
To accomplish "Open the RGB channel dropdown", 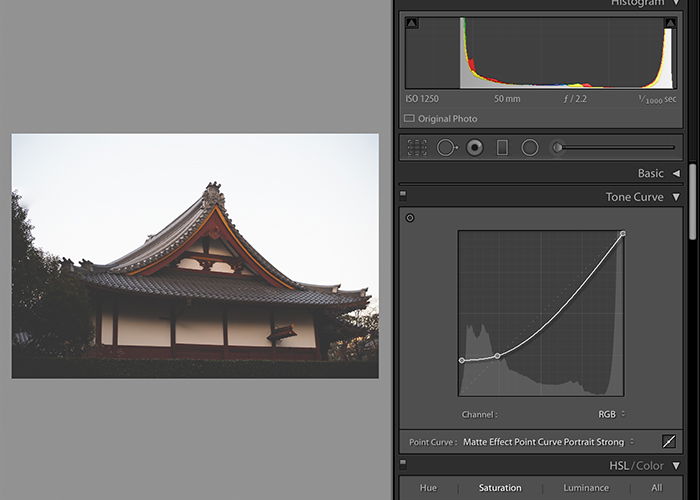I will (x=612, y=414).
